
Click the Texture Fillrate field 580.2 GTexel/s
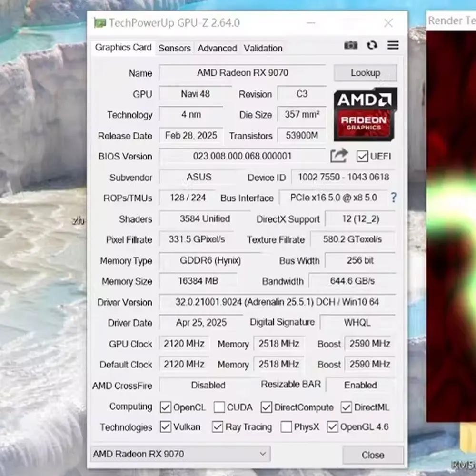(x=352, y=239)
